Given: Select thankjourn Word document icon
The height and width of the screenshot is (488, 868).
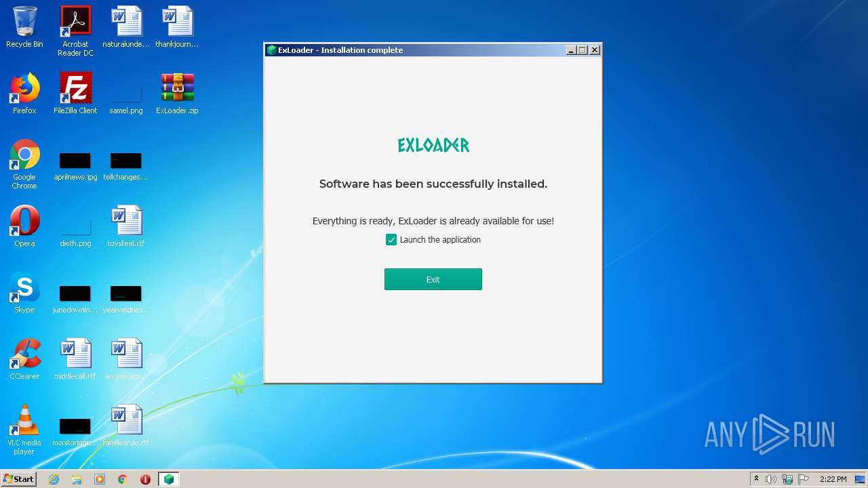Looking at the screenshot, I should 177,27.
